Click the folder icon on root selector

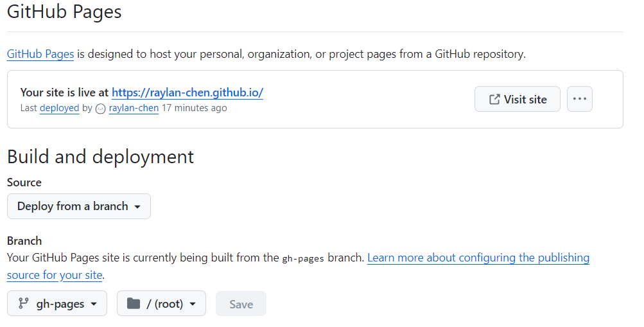134,303
